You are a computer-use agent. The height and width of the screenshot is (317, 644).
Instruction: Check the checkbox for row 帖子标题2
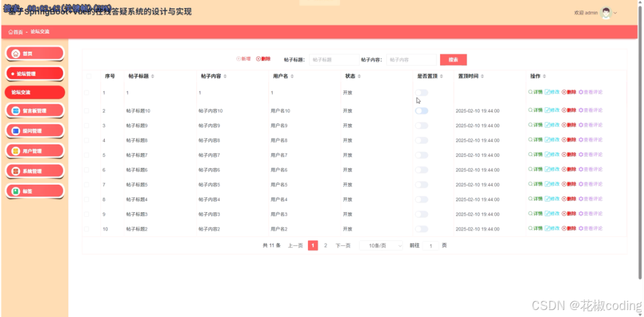tap(87, 229)
